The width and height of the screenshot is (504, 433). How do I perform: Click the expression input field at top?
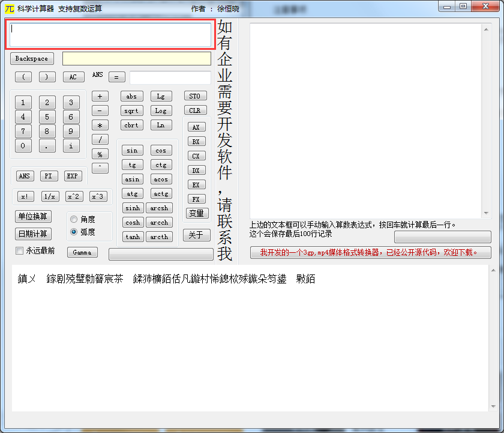[x=110, y=35]
